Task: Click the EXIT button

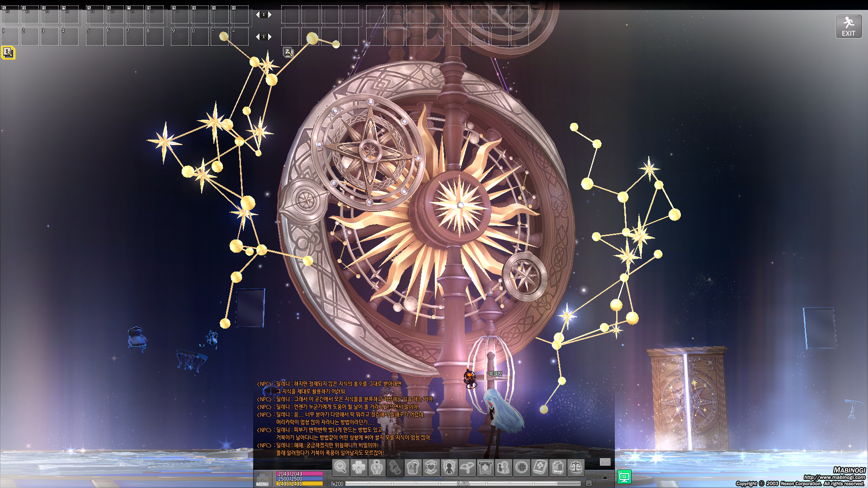Action: (848, 26)
